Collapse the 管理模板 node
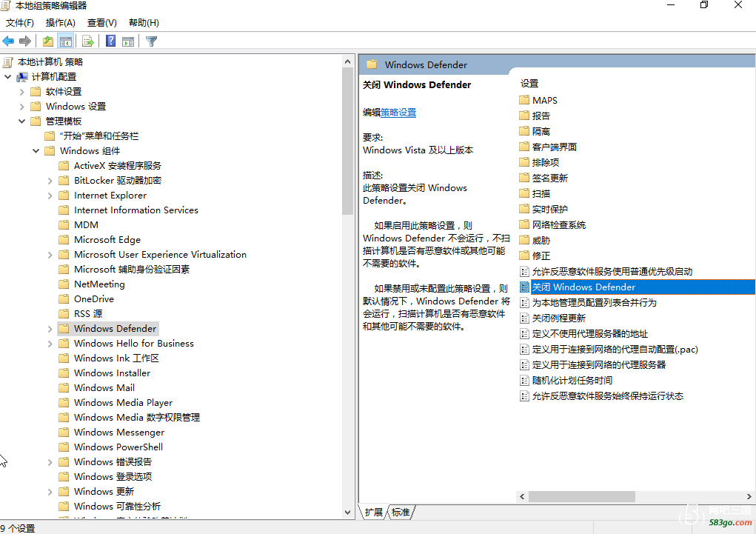Screen dimensions: 756x534 [x=21, y=121]
